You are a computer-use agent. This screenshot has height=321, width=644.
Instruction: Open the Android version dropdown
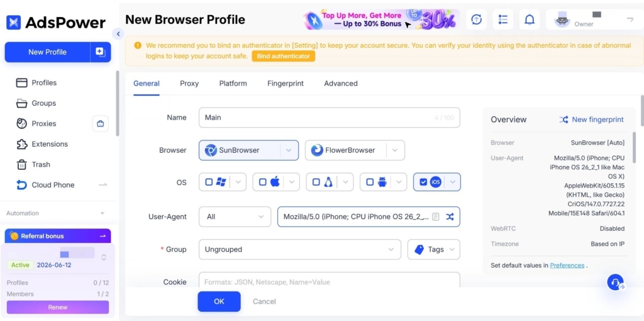tap(399, 182)
